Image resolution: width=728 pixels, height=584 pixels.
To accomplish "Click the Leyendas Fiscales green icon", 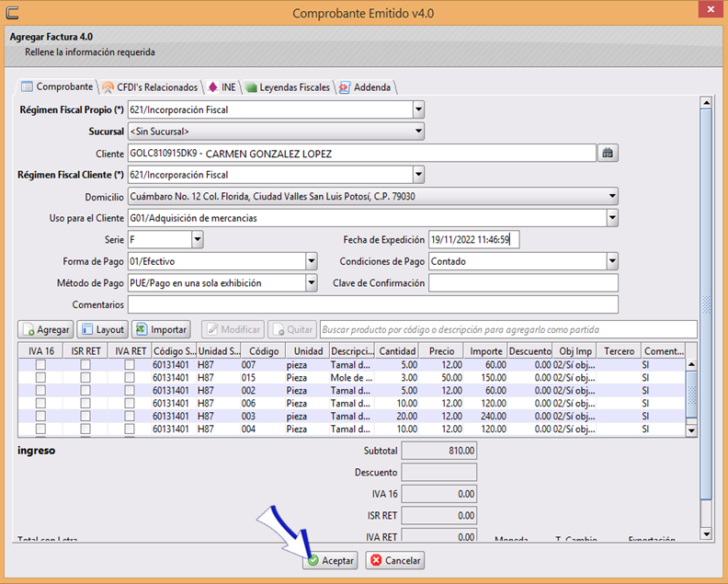I will 251,87.
